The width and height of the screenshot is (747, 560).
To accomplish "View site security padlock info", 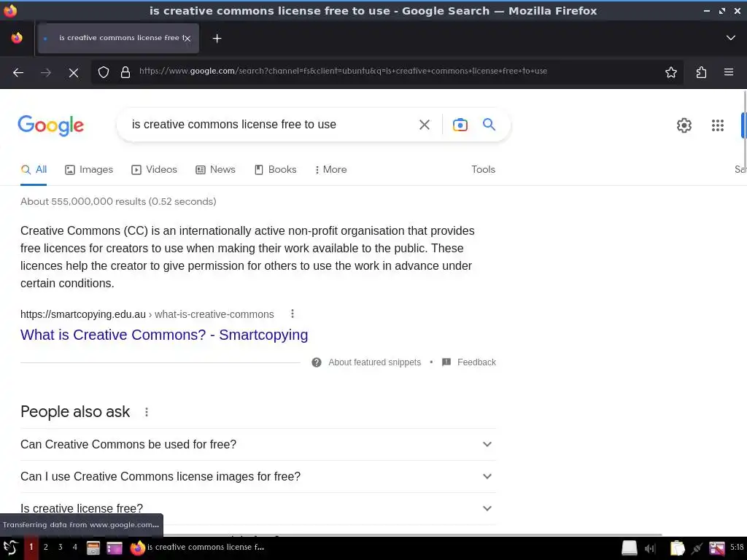I will coord(125,72).
